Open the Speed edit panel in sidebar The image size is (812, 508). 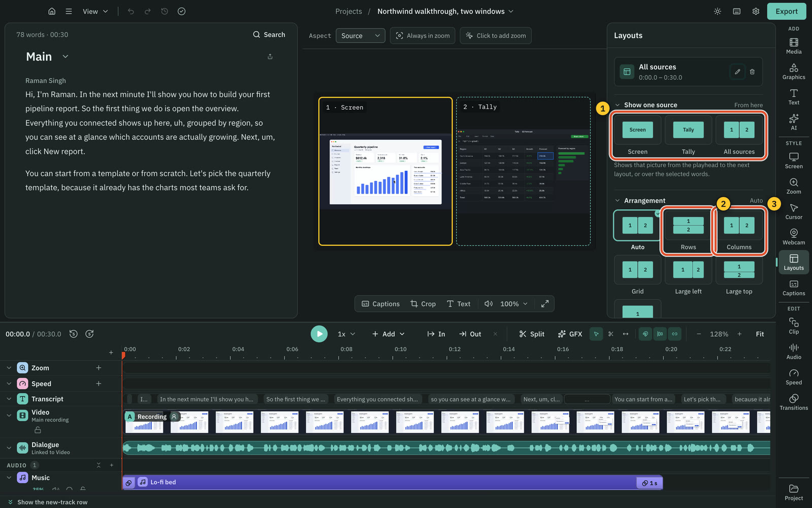tap(794, 376)
